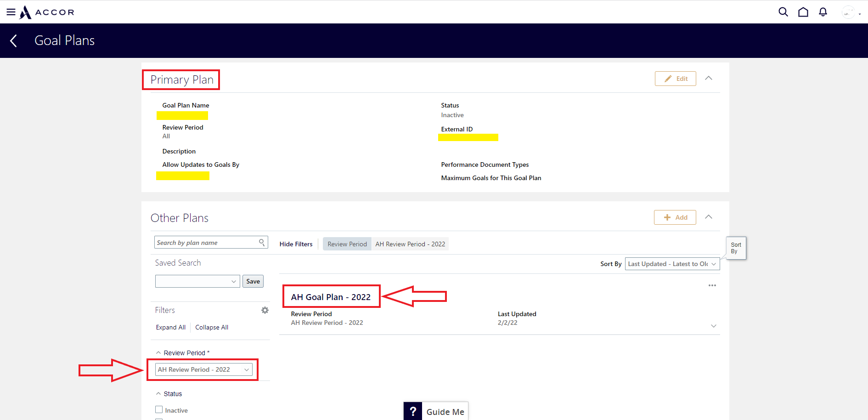Collapse the Primary Plan section
Image resolution: width=868 pixels, height=420 pixels.
(x=709, y=78)
